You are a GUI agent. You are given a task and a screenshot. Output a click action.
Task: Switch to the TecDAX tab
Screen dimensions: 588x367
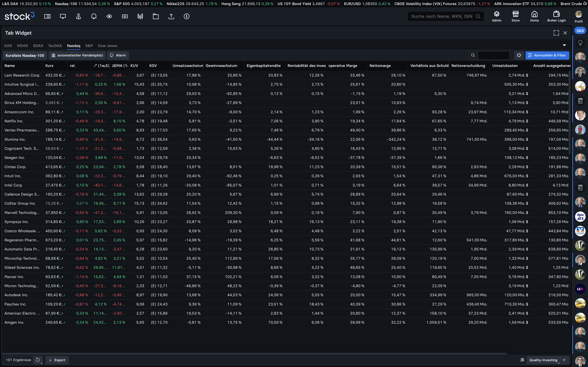pos(55,46)
